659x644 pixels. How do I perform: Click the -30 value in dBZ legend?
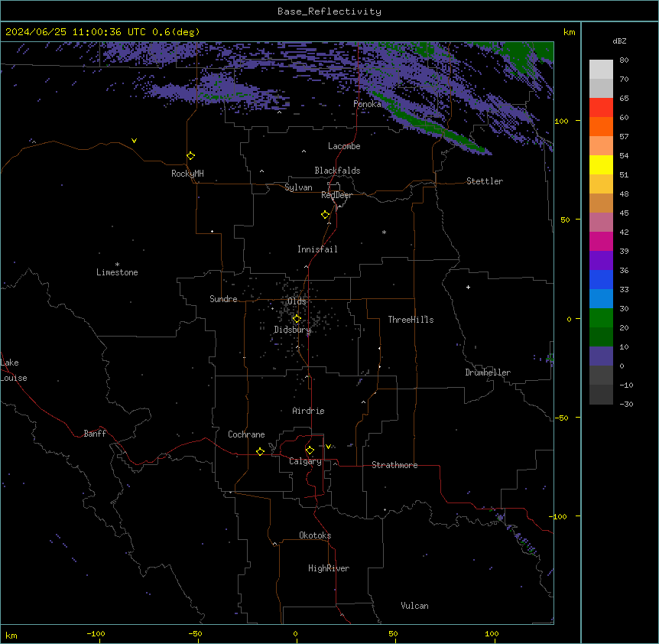point(626,404)
